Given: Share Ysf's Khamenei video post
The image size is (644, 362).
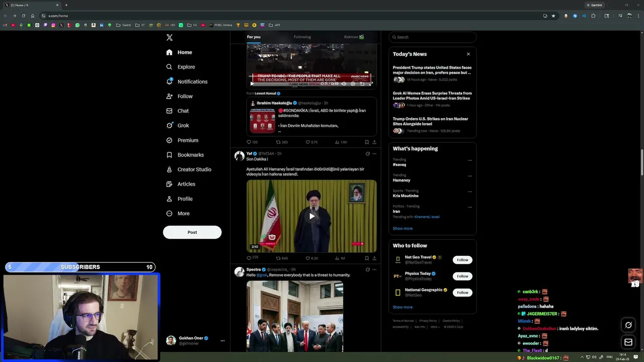Looking at the screenshot, I should point(374,258).
